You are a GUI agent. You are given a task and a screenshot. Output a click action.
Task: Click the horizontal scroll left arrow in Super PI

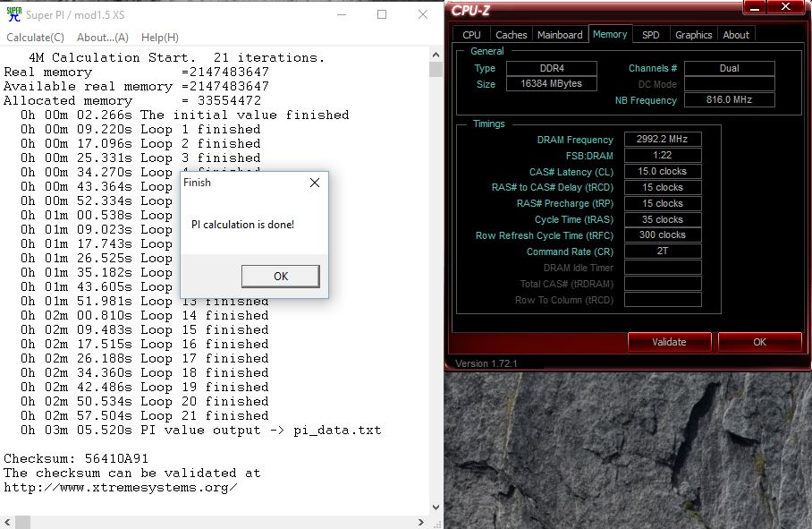(x=7, y=522)
